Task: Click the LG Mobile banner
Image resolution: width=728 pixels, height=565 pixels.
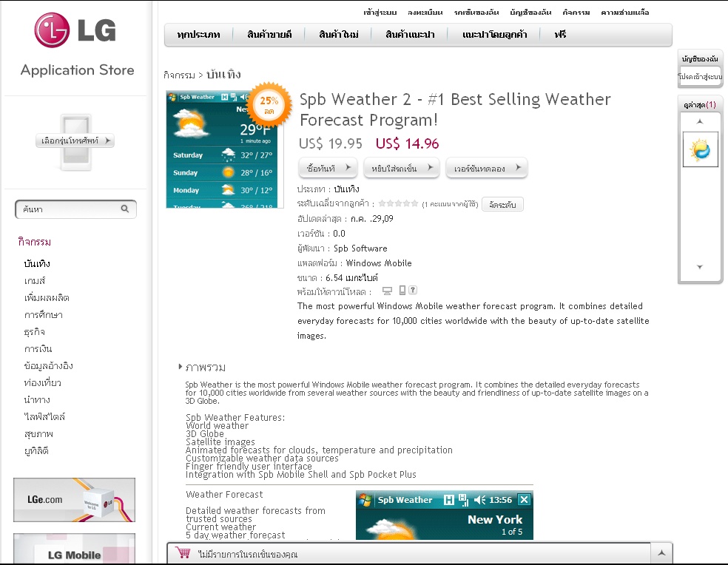Action: 74,549
